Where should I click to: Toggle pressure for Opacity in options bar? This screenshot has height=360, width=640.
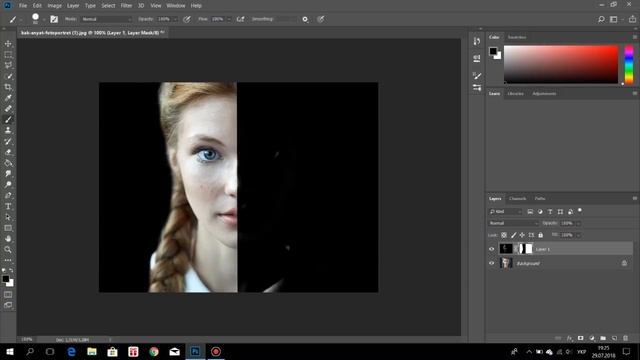(187, 19)
